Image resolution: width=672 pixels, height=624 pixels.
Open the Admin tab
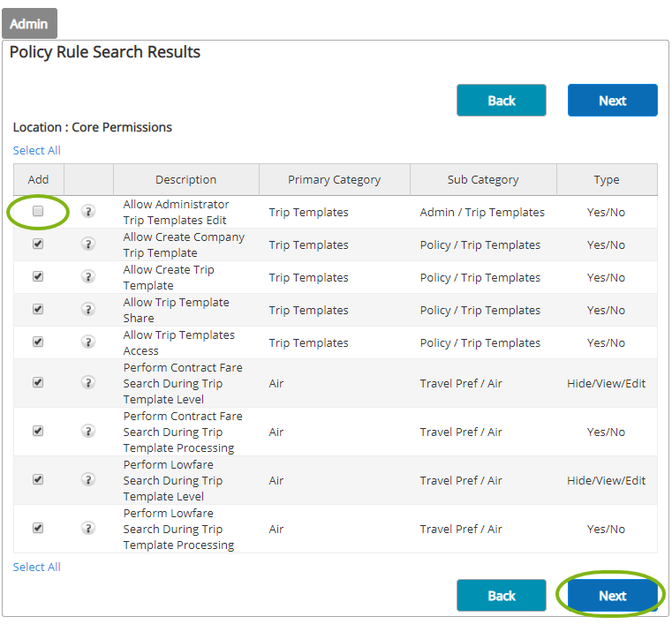point(29,24)
